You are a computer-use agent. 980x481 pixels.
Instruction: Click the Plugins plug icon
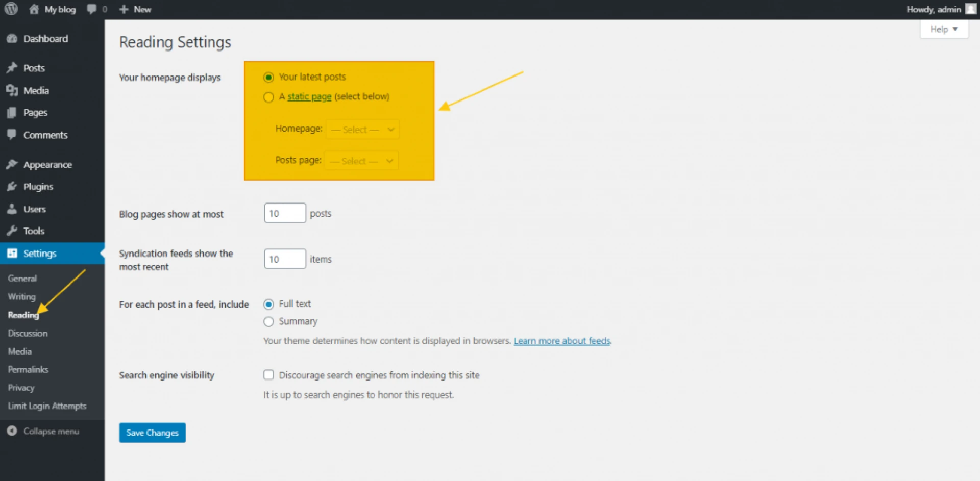pos(12,187)
